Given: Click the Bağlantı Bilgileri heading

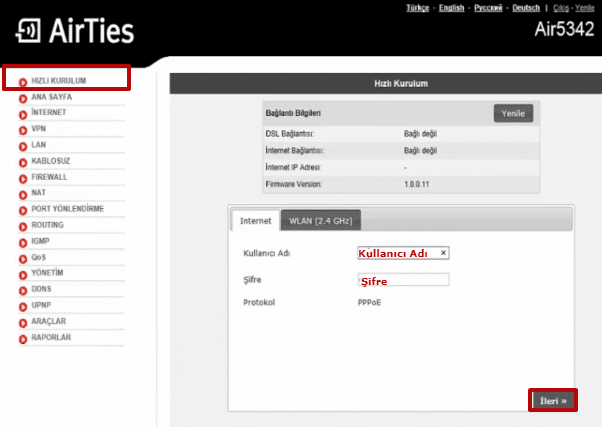Looking at the screenshot, I should click(293, 113).
